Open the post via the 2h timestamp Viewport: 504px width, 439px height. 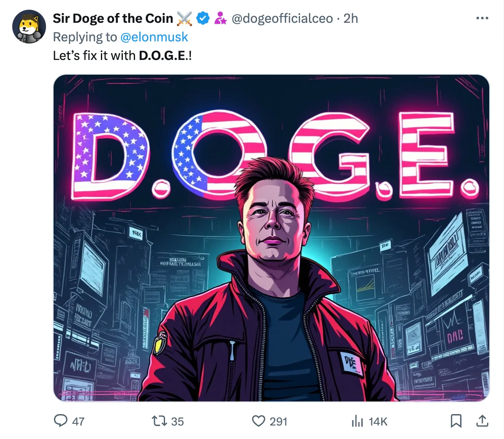pyautogui.click(x=351, y=19)
